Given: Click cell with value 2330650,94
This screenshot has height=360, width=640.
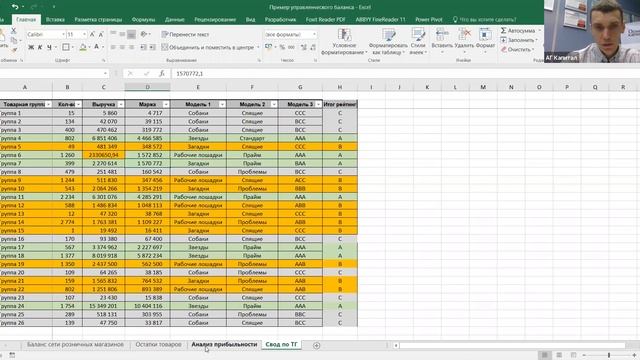Looking at the screenshot, I should 104,155.
